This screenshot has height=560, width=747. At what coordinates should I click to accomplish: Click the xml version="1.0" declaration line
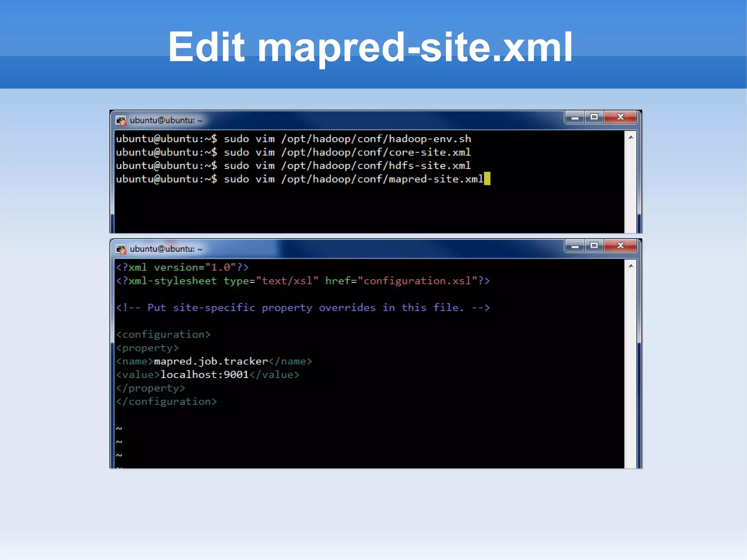pyautogui.click(x=182, y=267)
